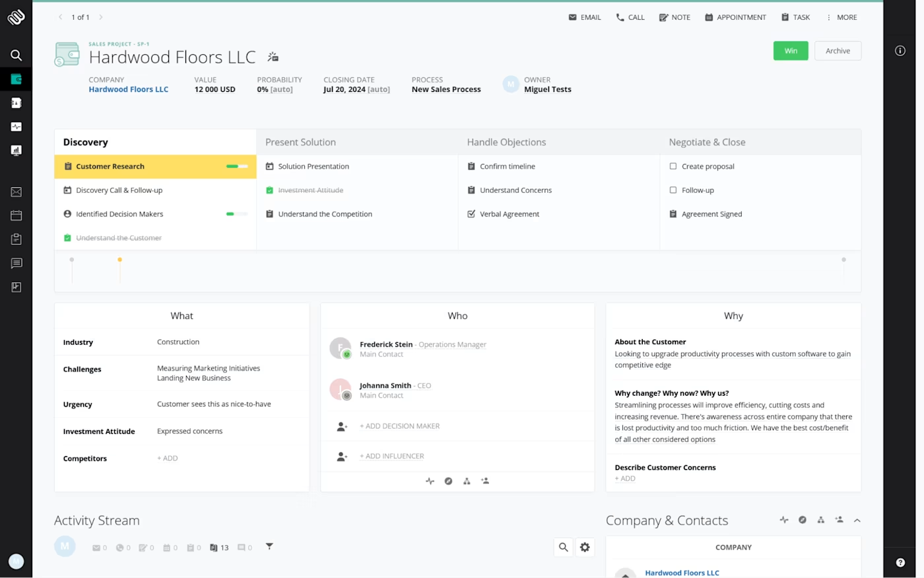The height and width of the screenshot is (578, 924).
Task: Select the Handle Objections stage
Action: (559, 142)
